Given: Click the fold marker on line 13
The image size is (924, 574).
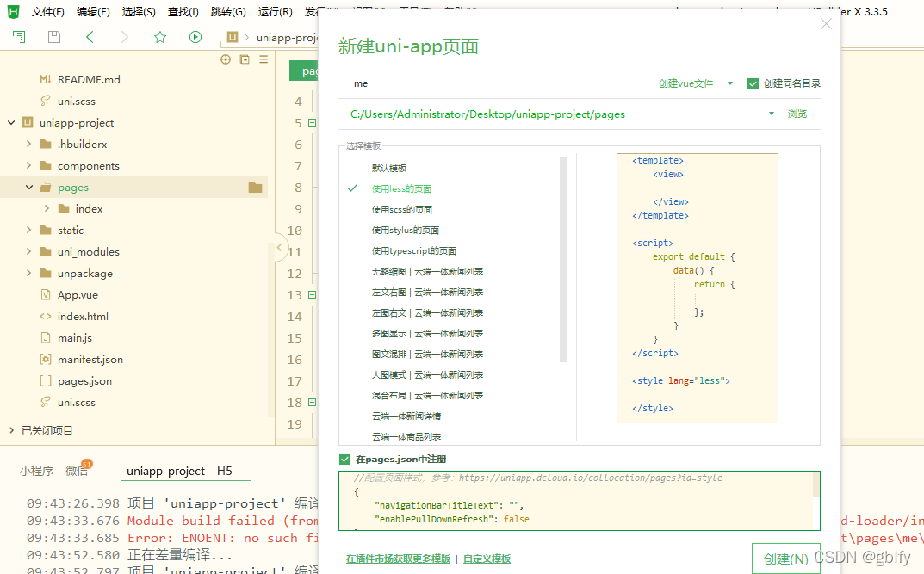Looking at the screenshot, I should tap(313, 294).
